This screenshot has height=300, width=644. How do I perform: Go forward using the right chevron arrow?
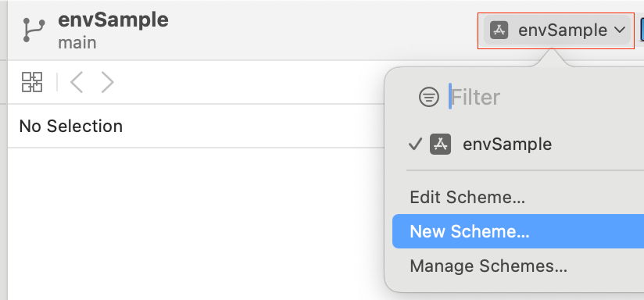tap(107, 82)
